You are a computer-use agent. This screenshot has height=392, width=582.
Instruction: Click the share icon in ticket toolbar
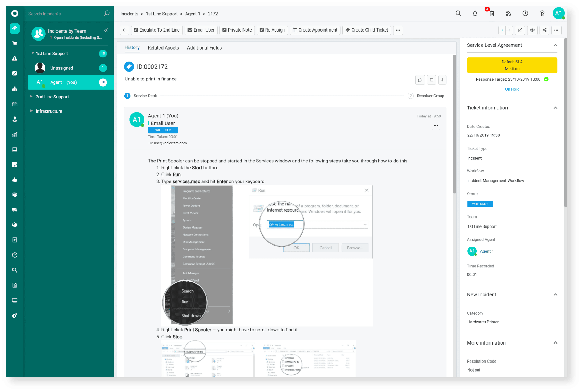point(544,30)
